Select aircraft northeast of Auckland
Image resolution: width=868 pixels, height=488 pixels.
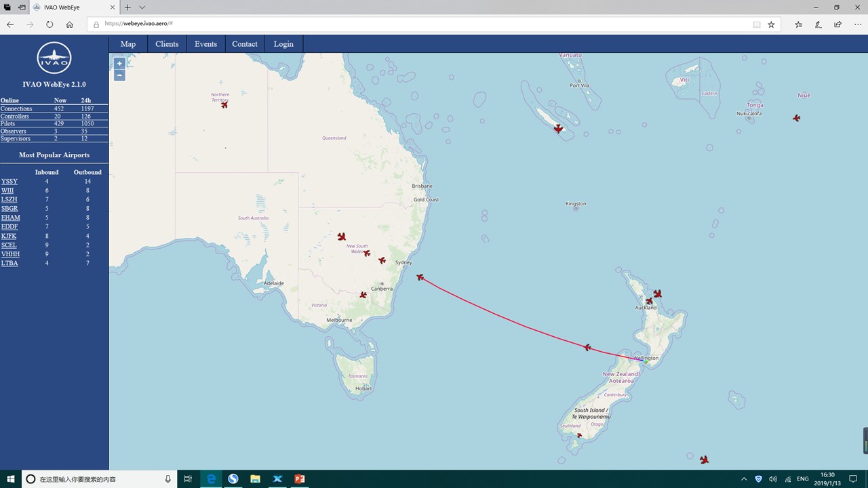[x=657, y=293]
